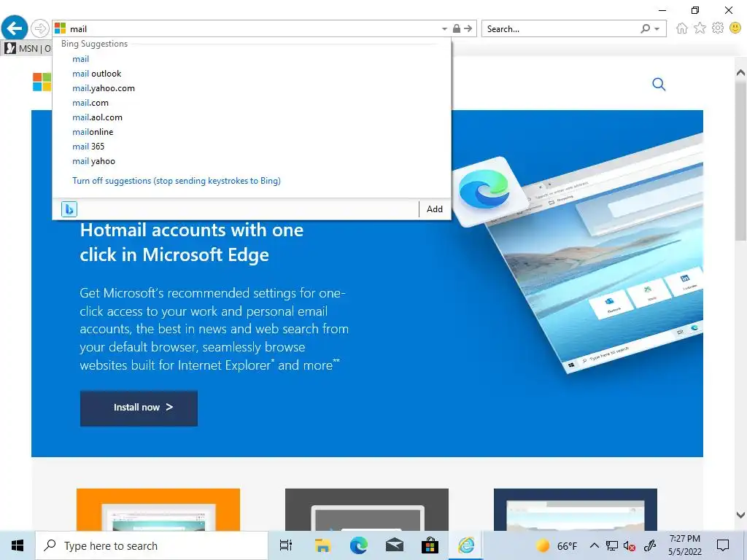Click the Microsoft logo on the page
This screenshot has width=747, height=560.
click(x=42, y=82)
